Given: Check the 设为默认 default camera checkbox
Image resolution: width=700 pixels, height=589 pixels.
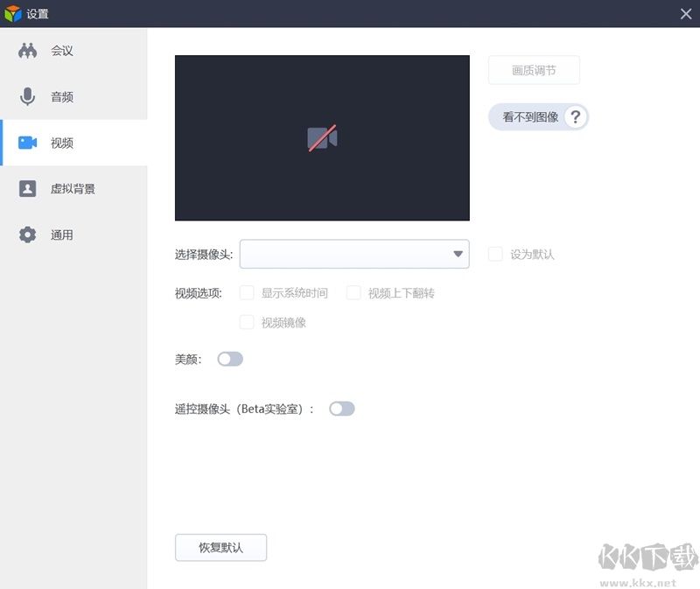Looking at the screenshot, I should tap(495, 253).
